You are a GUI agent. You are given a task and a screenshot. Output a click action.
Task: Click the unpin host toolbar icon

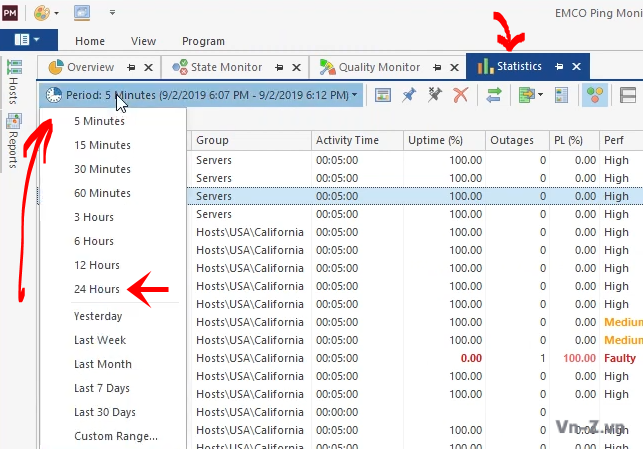tap(435, 95)
